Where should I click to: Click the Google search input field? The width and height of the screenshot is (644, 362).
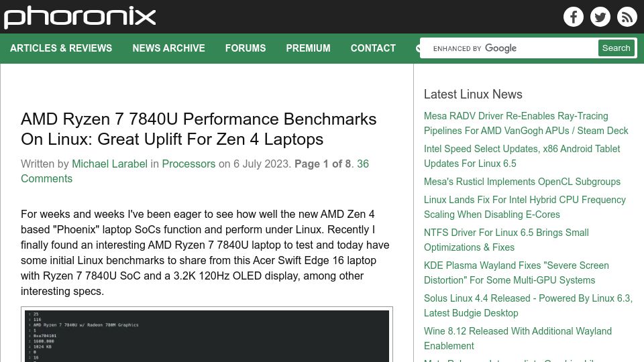(510, 48)
